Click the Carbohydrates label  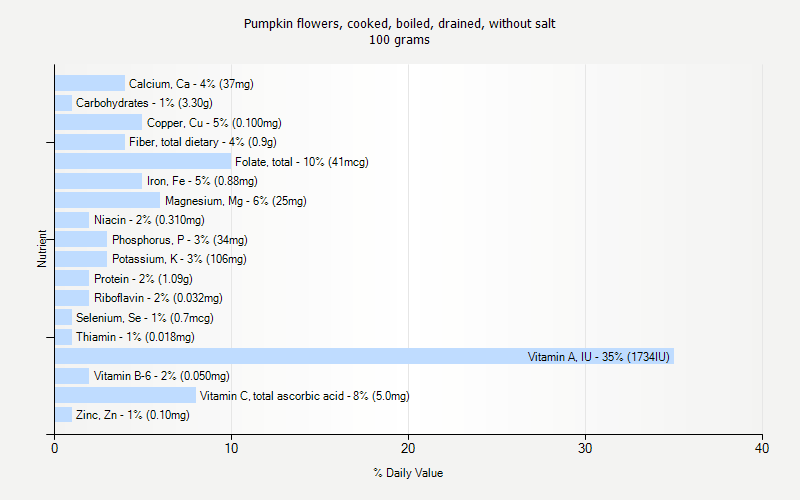coord(144,103)
